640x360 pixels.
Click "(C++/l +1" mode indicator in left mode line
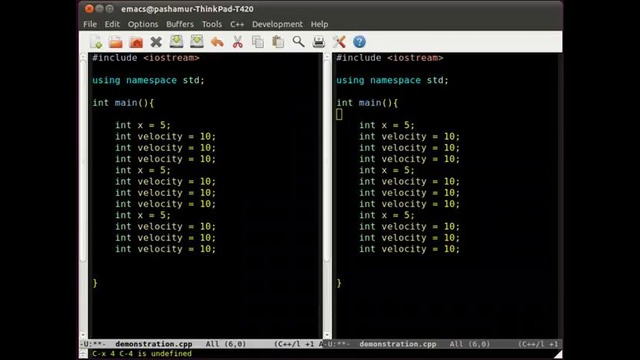pyautogui.click(x=294, y=344)
